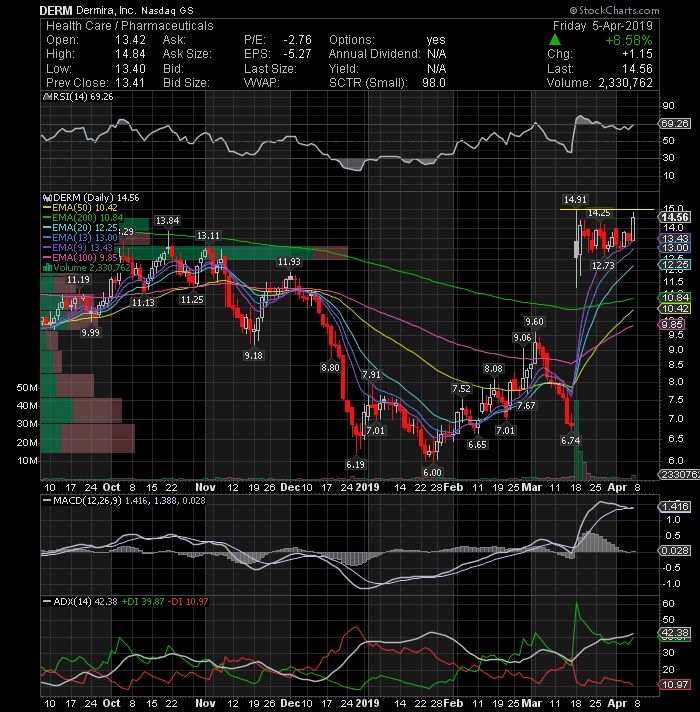700x712 pixels.
Task: Click the MACD axis tag 1.416
Action: point(675,507)
